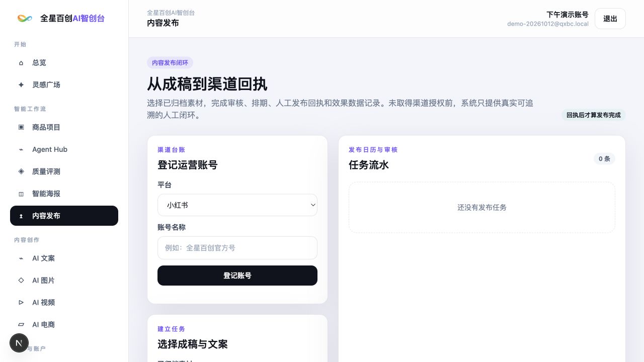This screenshot has height=362, width=644.
Task: Focus the 账号名称 input field
Action: [x=237, y=248]
